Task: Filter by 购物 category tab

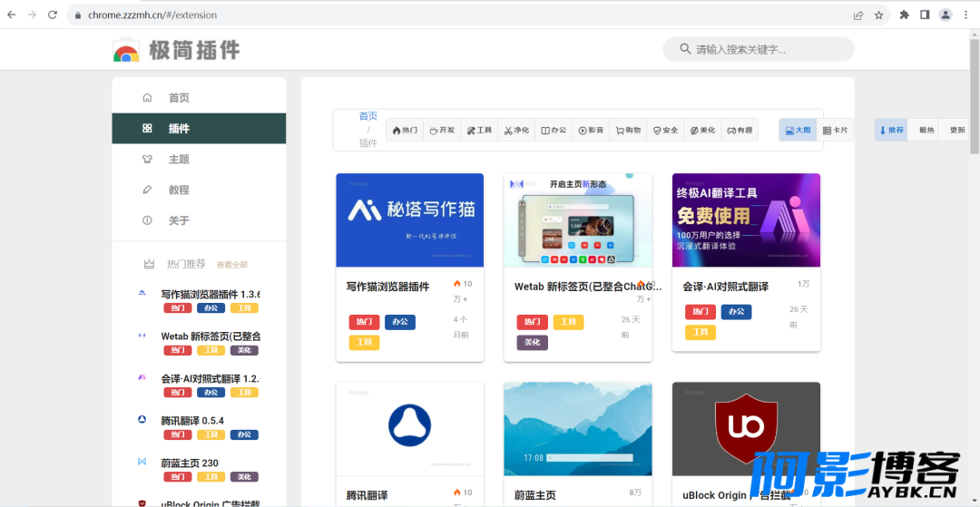Action: (628, 131)
